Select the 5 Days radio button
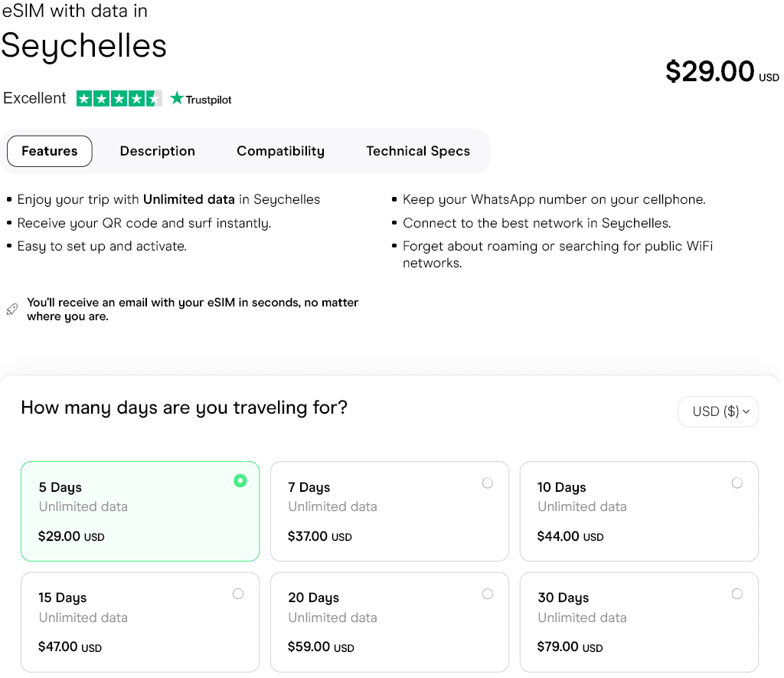 click(x=240, y=481)
